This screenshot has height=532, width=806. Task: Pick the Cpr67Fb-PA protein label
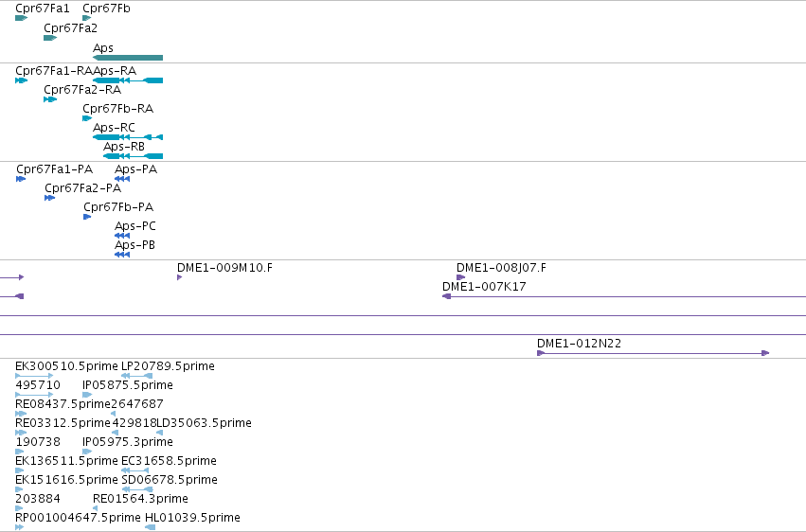118,207
